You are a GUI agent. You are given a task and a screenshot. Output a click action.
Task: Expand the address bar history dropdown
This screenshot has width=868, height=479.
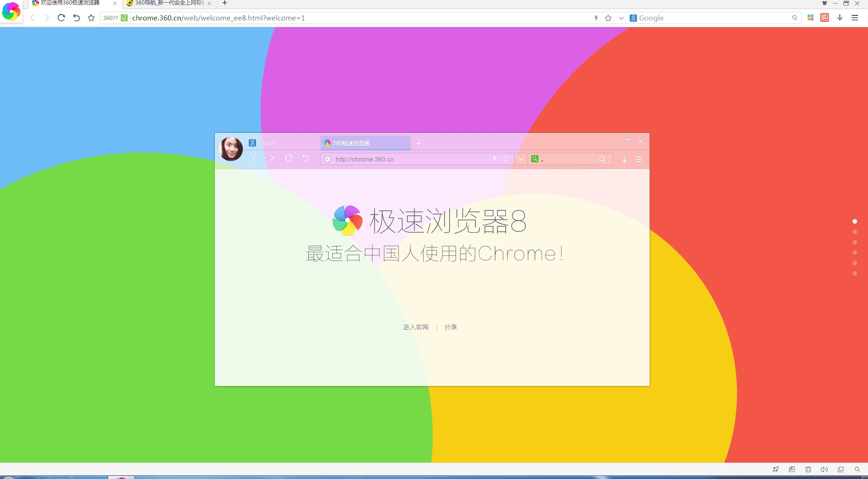coord(621,18)
